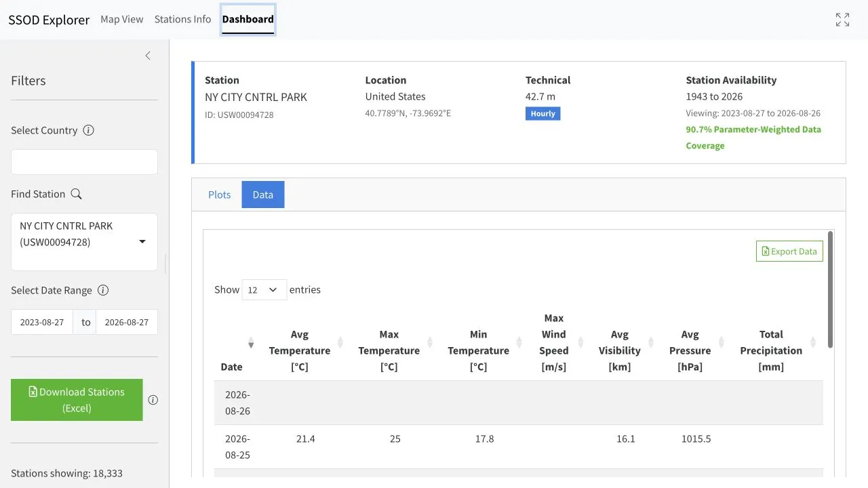The height and width of the screenshot is (488, 868).
Task: Click the 16.1 visibility value
Action: coord(626,439)
